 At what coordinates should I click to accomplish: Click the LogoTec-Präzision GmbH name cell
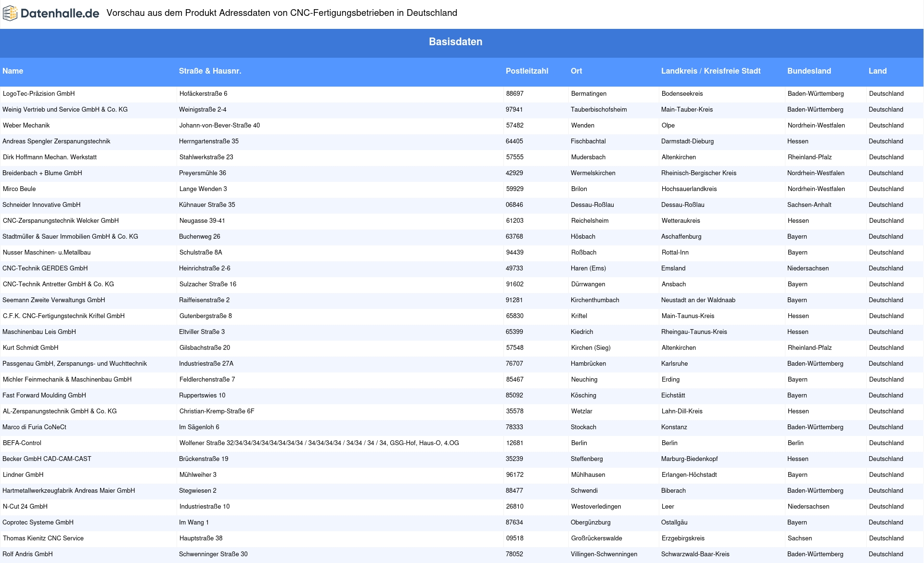[39, 93]
